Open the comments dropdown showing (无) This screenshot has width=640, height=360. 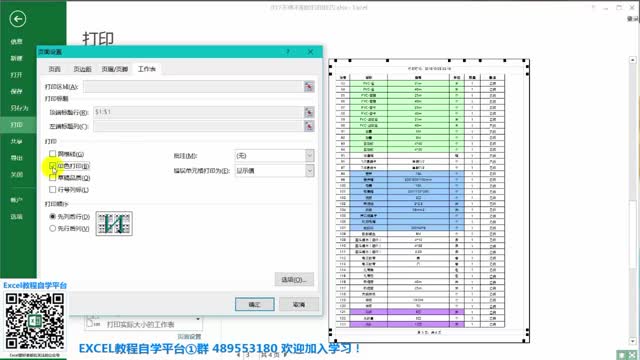(275, 156)
